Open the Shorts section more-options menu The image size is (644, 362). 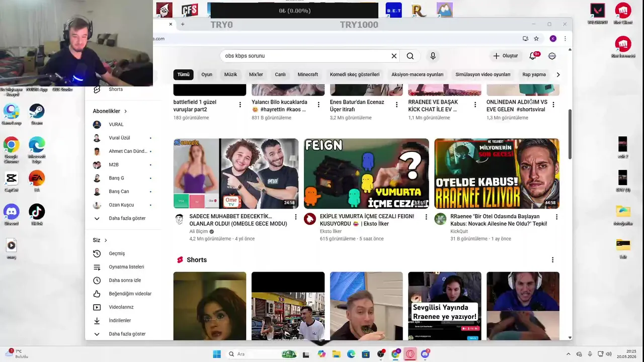tap(552, 260)
